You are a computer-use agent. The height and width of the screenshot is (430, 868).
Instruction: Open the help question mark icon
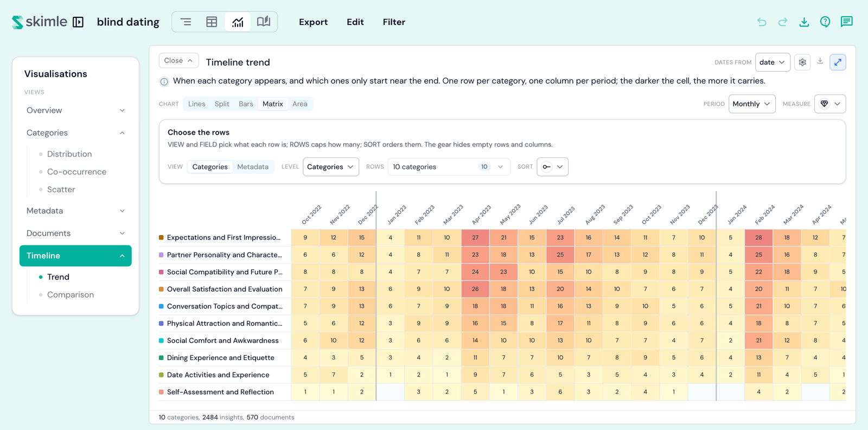tap(825, 22)
